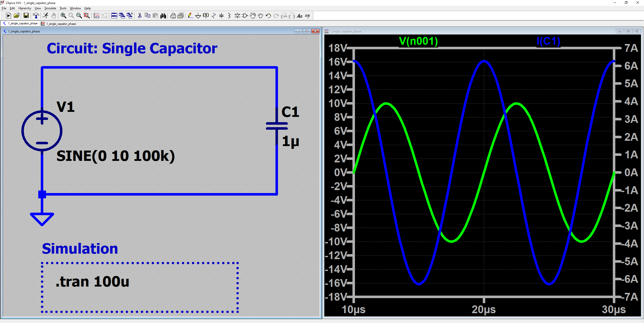
Task: Select the diode component tool
Action: (237, 16)
